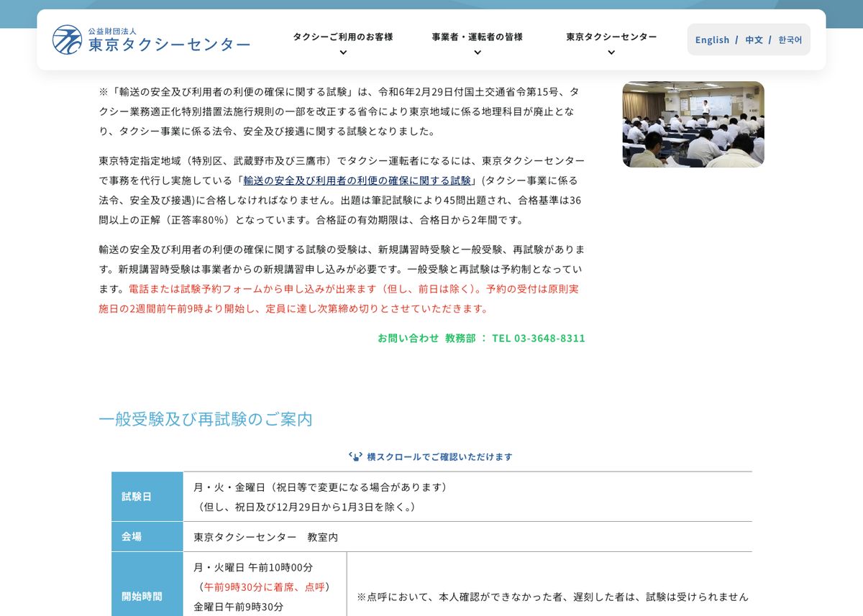Expand chevron under 事業者・運転者の皆様
Image resolution: width=863 pixels, height=616 pixels.
click(x=478, y=52)
